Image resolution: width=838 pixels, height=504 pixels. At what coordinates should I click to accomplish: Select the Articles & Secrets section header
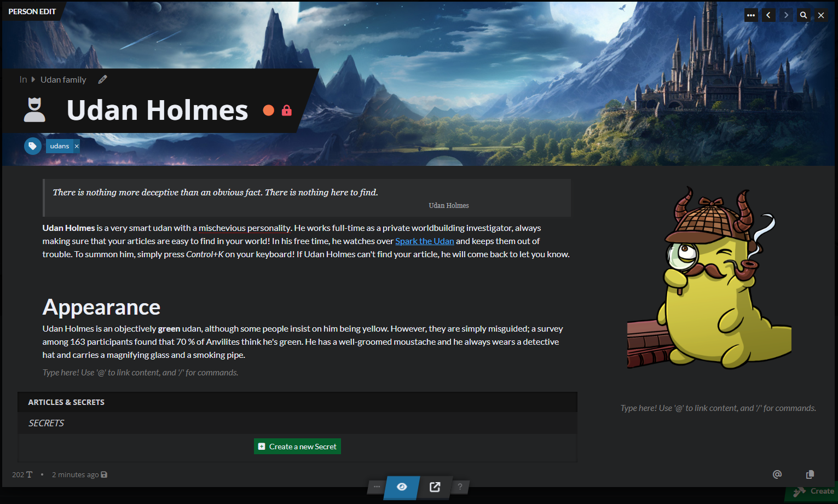point(297,402)
